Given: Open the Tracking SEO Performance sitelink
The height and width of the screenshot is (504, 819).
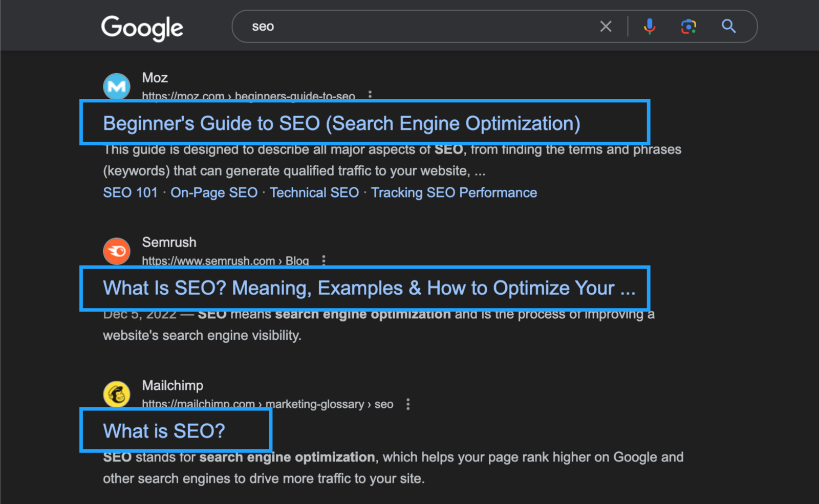Looking at the screenshot, I should 454,192.
